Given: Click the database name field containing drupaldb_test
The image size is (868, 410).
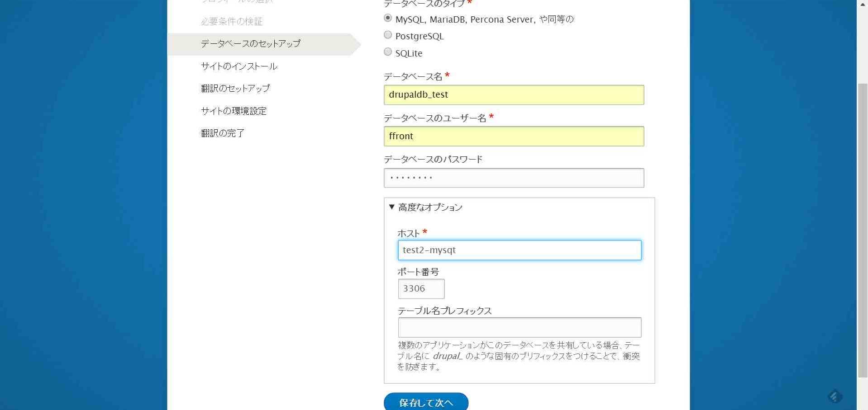Looking at the screenshot, I should 514,95.
